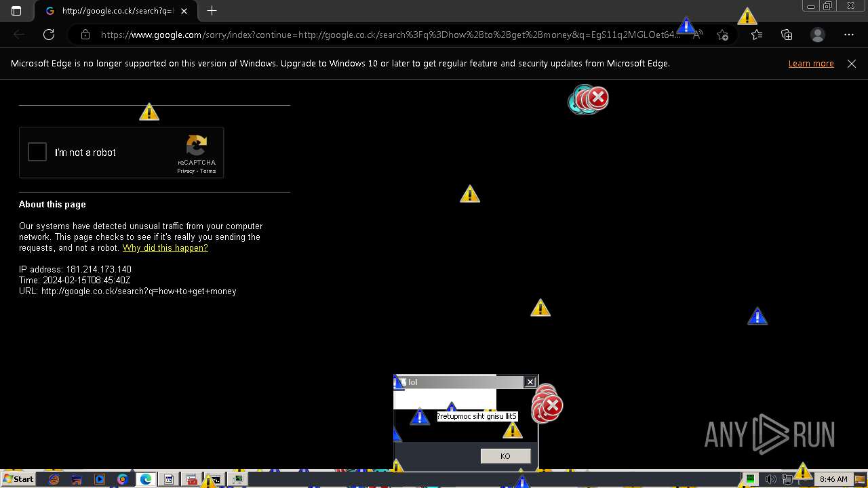Restore down the Edge window

tap(827, 6)
